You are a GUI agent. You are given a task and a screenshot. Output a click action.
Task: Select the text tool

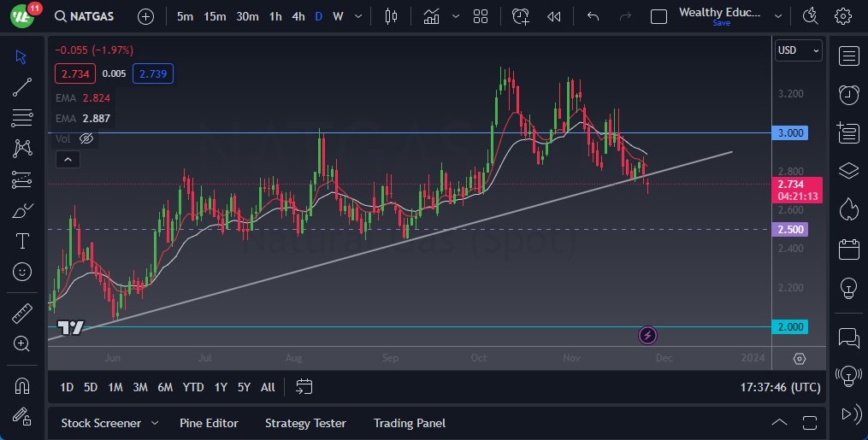pos(22,241)
